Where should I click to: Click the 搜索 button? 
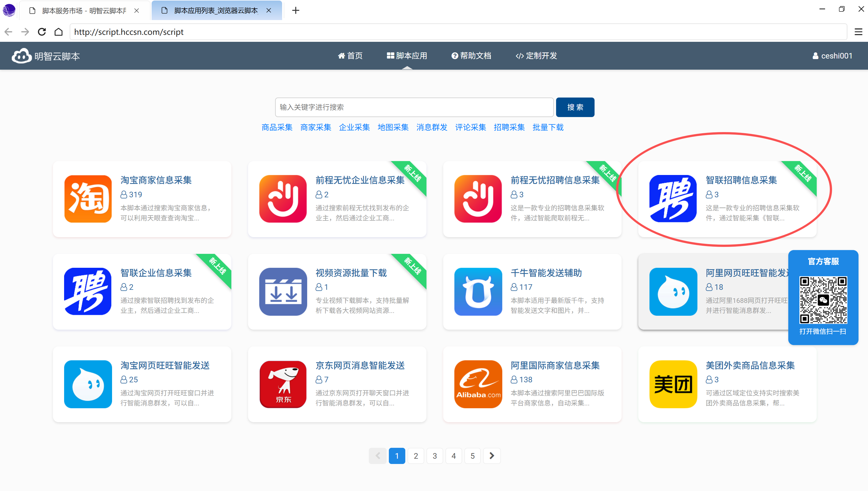click(575, 107)
